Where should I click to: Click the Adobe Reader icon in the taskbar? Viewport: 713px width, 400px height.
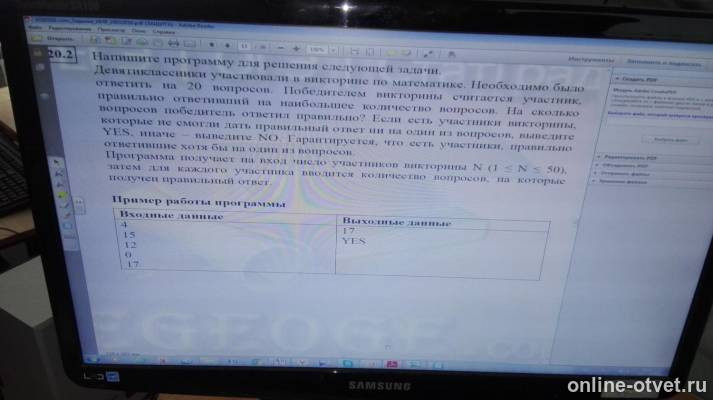pos(392,365)
